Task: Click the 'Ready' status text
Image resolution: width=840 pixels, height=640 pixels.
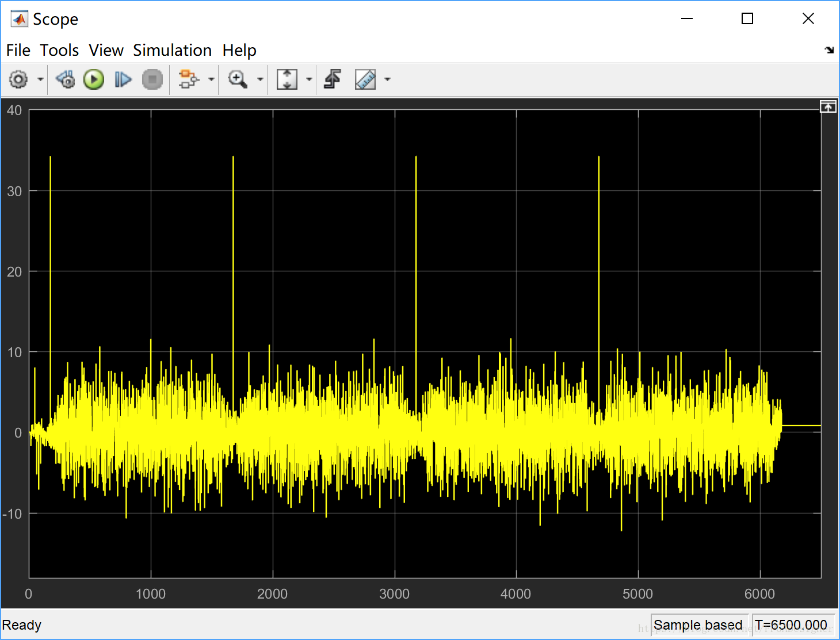Action: [x=22, y=625]
